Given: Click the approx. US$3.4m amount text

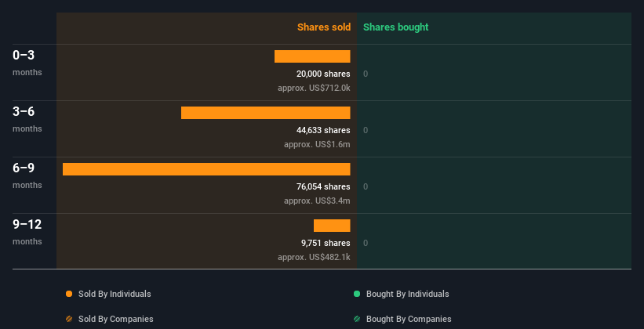Looking at the screenshot, I should point(317,201).
